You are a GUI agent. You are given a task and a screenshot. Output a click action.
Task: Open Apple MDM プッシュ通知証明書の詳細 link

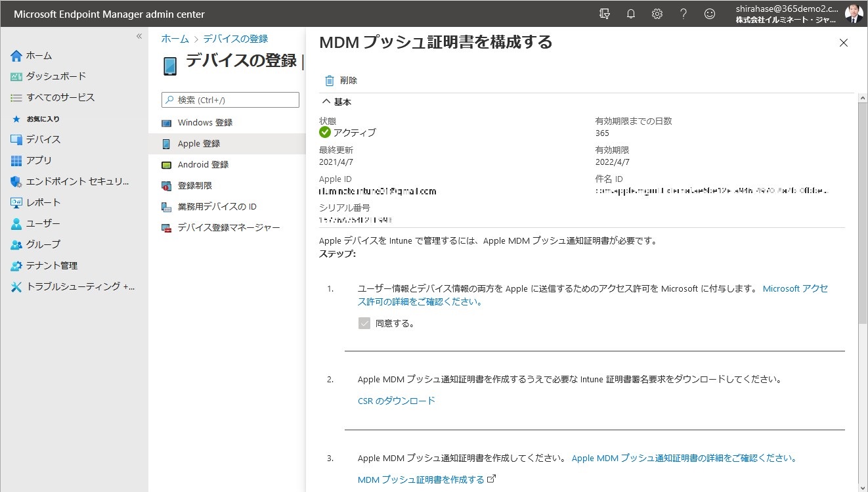click(684, 458)
